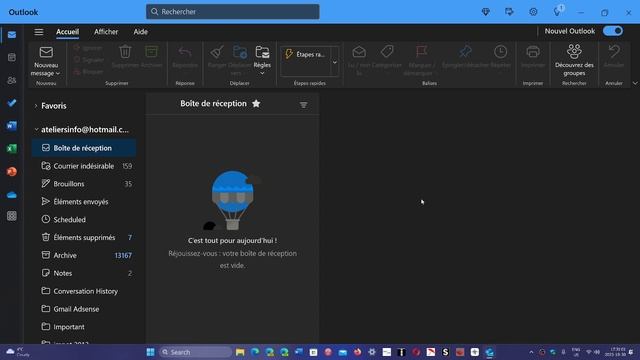Launch PowerPoint from the app rail

pyautogui.click(x=12, y=171)
